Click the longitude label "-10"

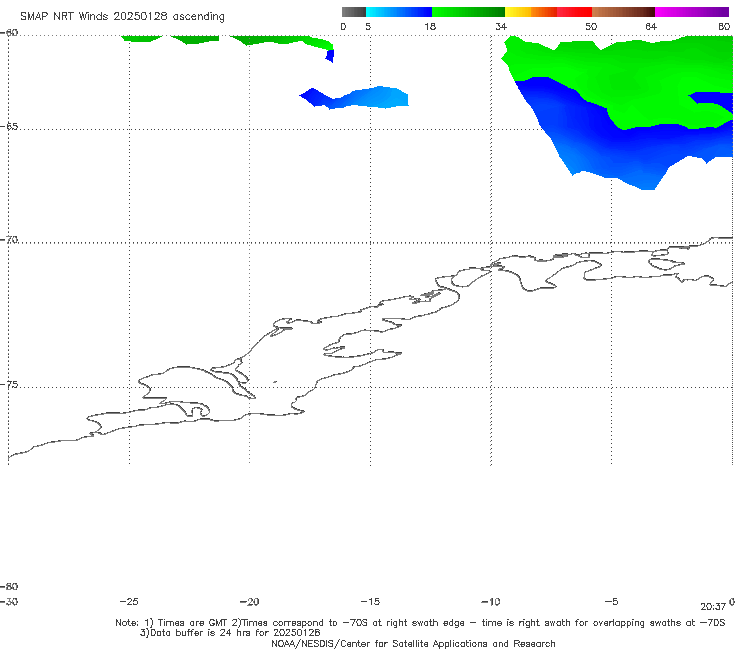click(x=490, y=602)
